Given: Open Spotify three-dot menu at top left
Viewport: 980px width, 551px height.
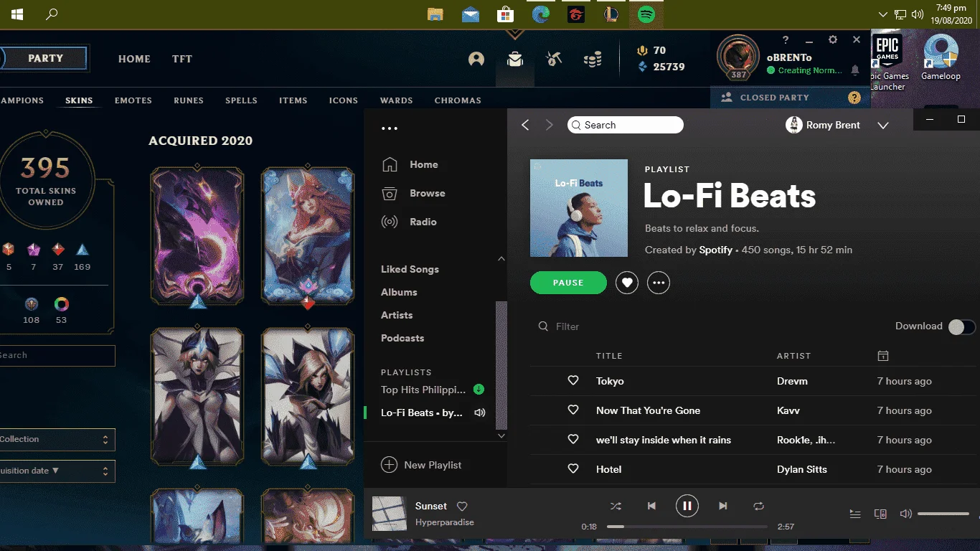Looking at the screenshot, I should point(389,128).
